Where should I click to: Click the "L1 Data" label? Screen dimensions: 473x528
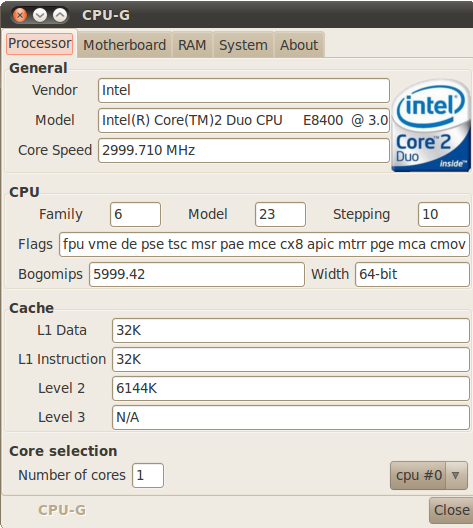pyautogui.click(x=62, y=330)
